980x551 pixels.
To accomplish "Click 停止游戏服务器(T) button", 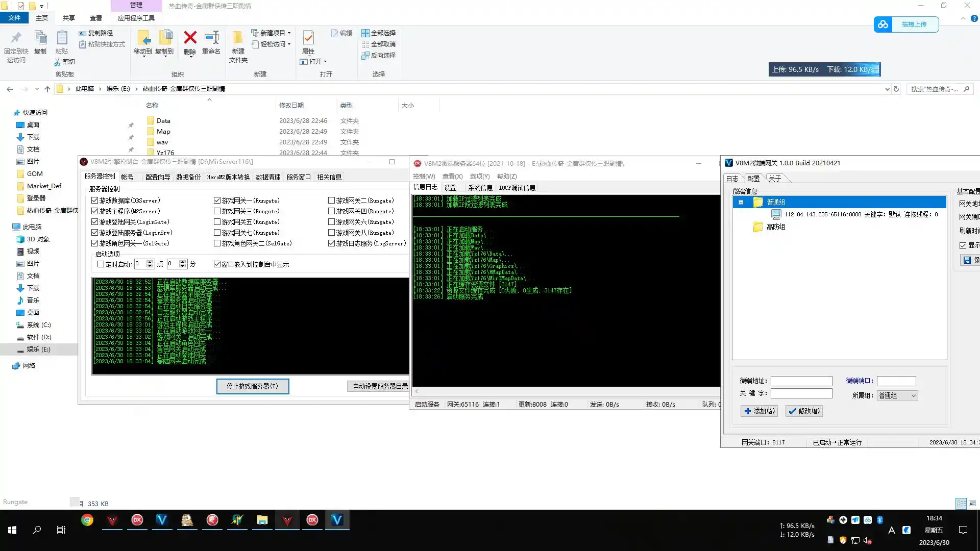I will [x=253, y=386].
